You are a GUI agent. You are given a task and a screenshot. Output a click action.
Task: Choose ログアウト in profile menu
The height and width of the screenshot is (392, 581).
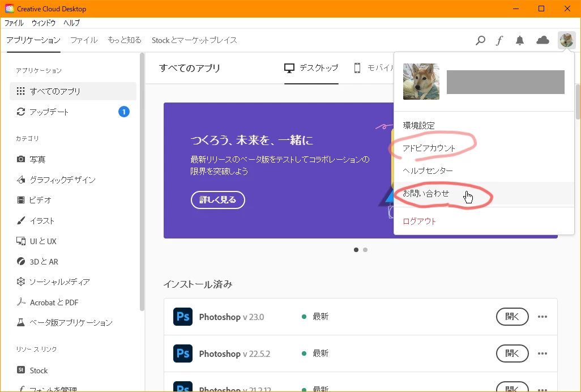(420, 221)
